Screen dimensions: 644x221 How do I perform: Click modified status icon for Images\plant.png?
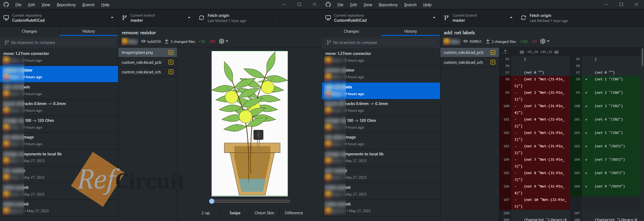pos(171,53)
